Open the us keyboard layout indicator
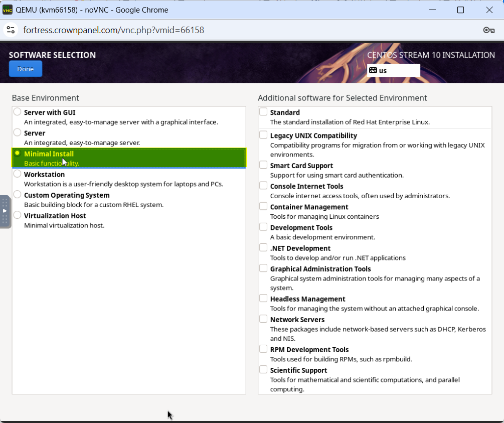Image resolution: width=504 pixels, height=423 pixels. 394,70
